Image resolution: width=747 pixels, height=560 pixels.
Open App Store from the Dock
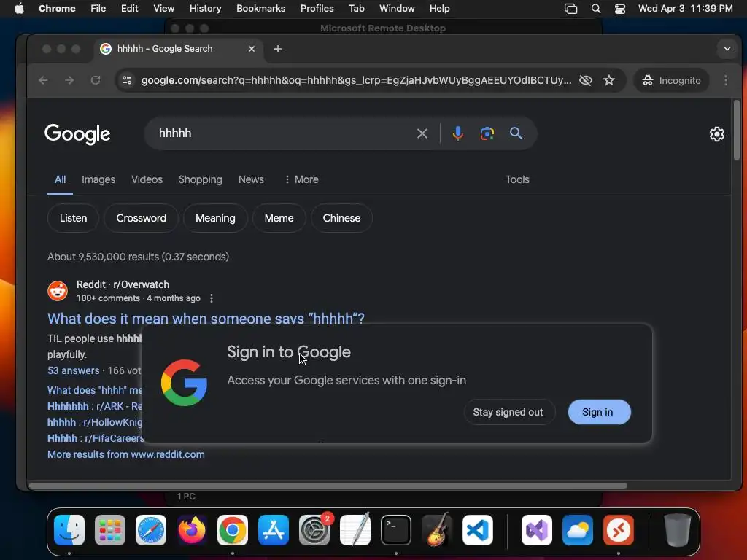(274, 530)
